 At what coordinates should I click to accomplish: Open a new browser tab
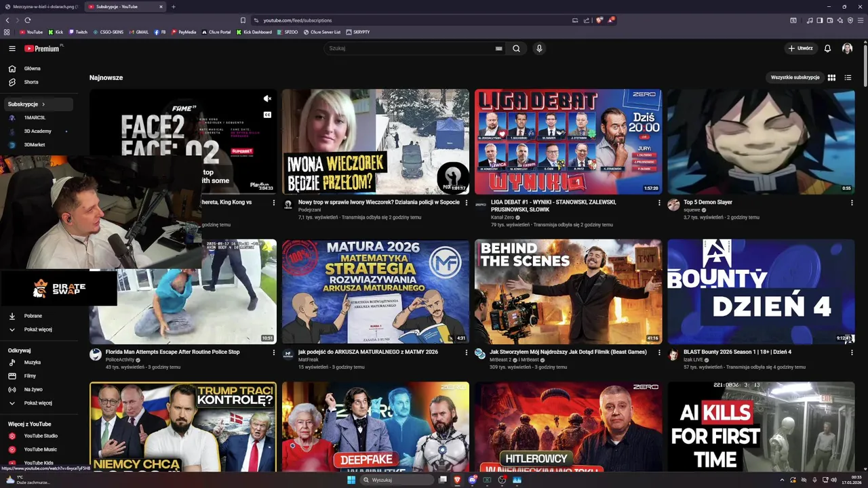(x=174, y=7)
